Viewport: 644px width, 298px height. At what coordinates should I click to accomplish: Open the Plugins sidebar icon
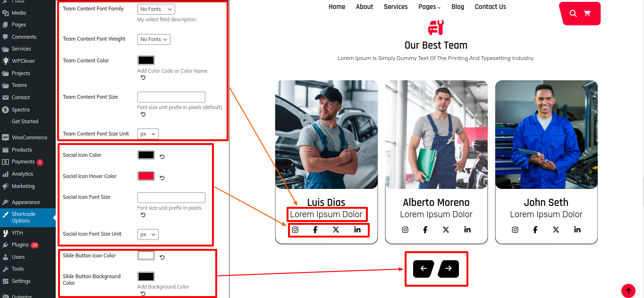6,245
